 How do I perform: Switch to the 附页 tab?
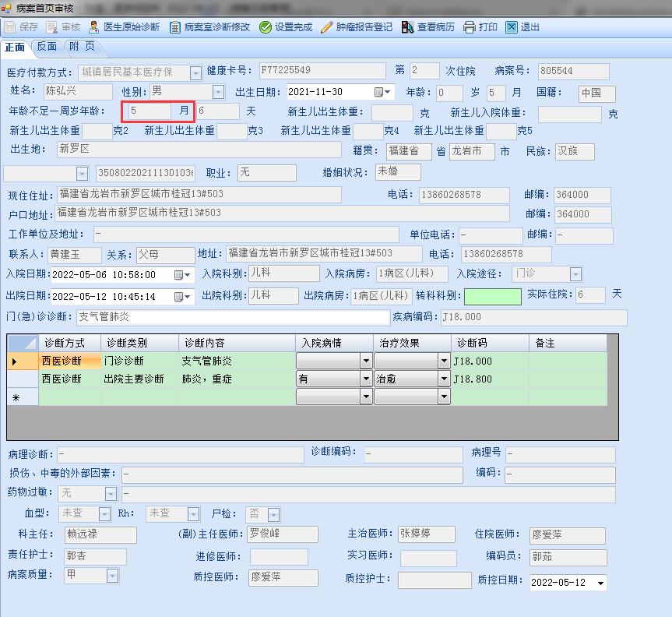[x=82, y=46]
